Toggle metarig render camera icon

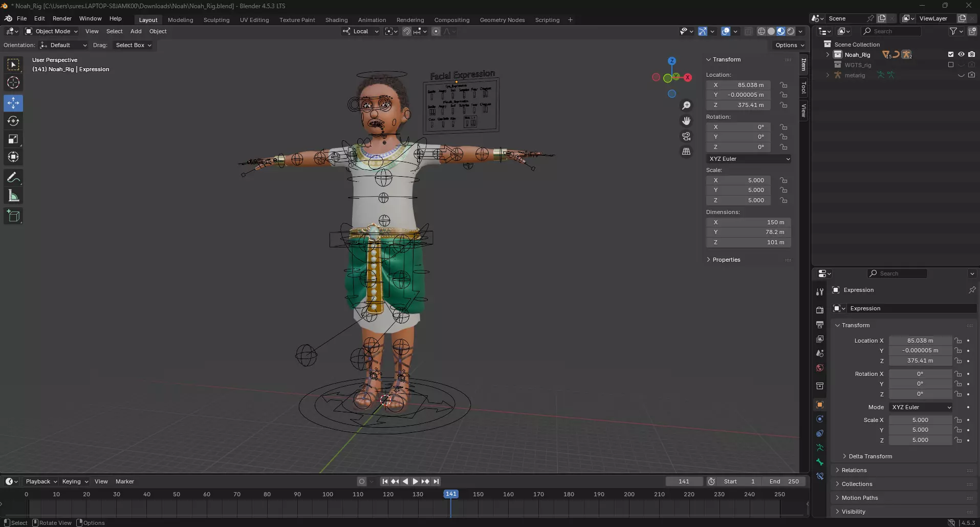coord(972,75)
